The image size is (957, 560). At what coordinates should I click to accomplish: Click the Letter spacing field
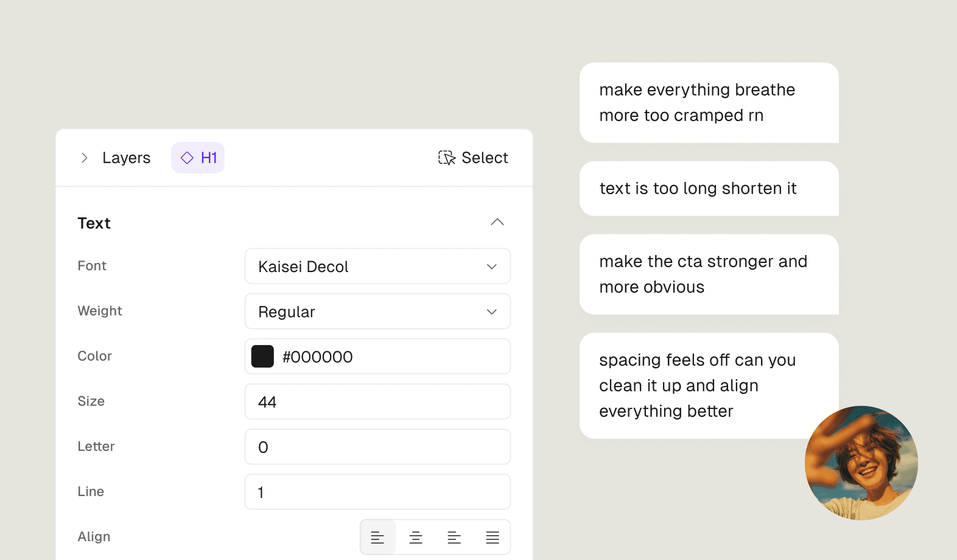coord(377,447)
